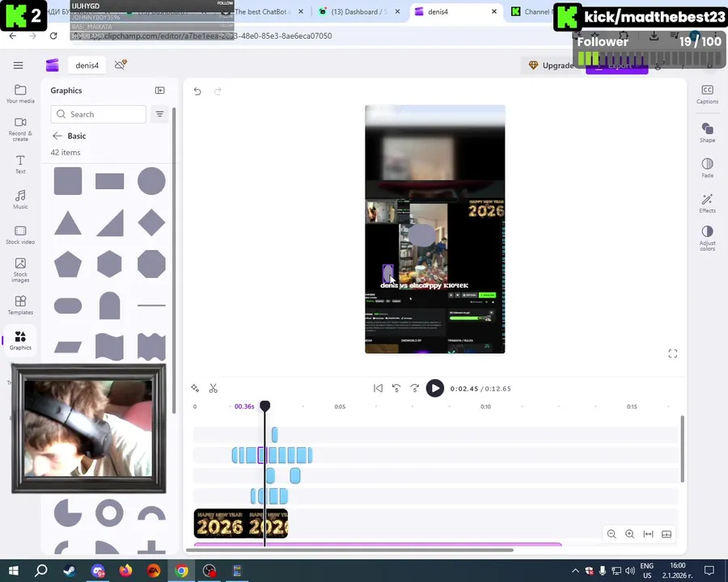Open the Adjust colors panel

pyautogui.click(x=707, y=238)
